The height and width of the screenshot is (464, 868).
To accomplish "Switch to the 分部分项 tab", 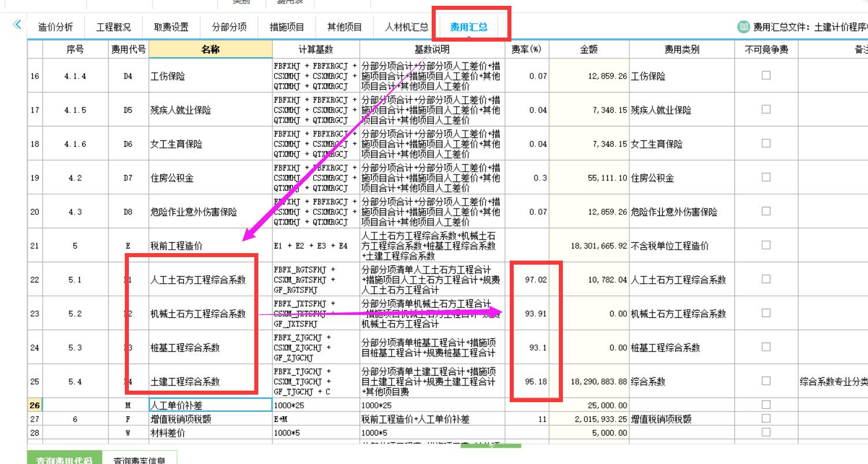I will point(229,27).
